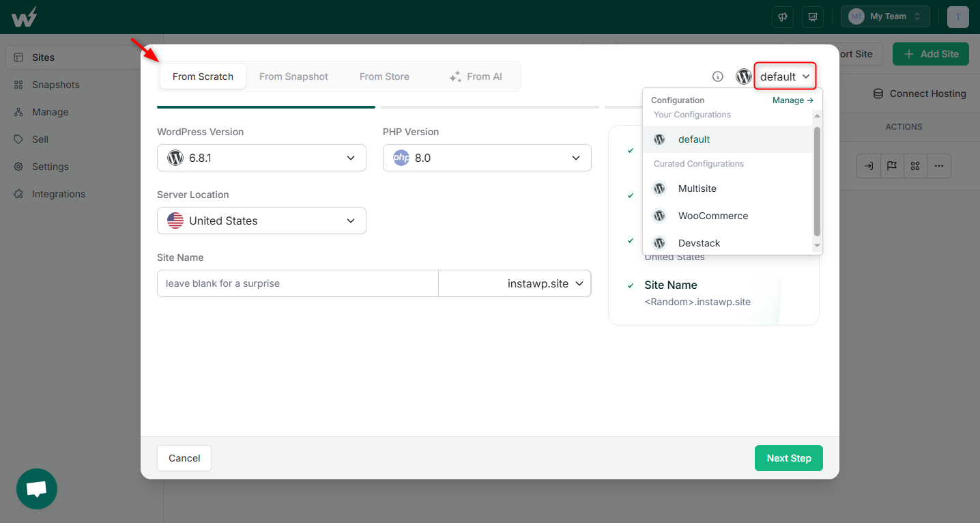Open the My Team switcher dropdown
This screenshot has height=523, width=980.
(885, 17)
